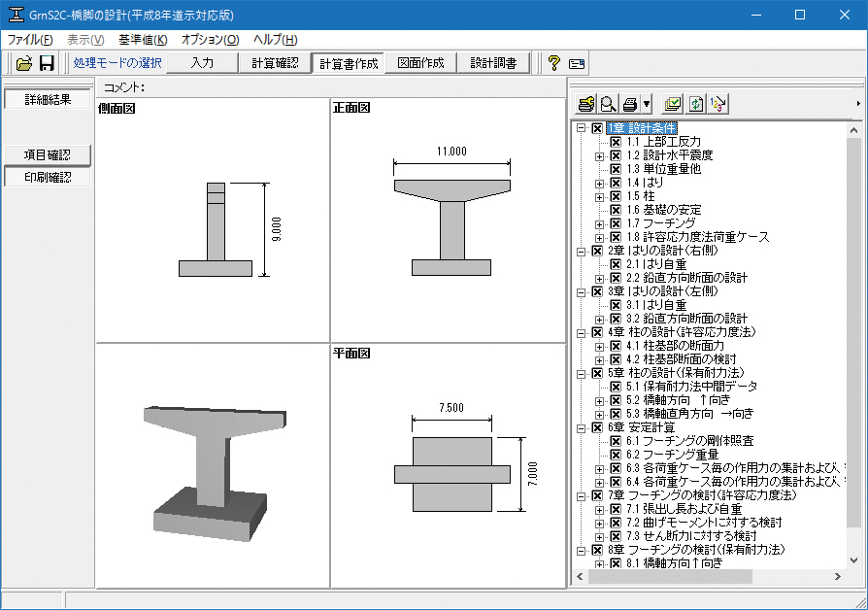Click the tree horizontal scrollbar thumb
The width and height of the screenshot is (868, 610).
pos(670,577)
